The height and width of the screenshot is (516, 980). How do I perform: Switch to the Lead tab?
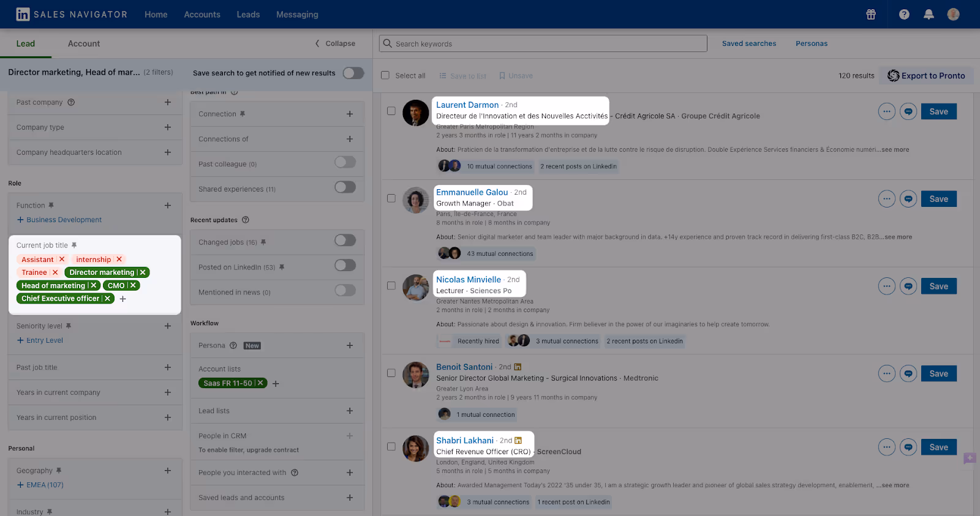[26, 43]
